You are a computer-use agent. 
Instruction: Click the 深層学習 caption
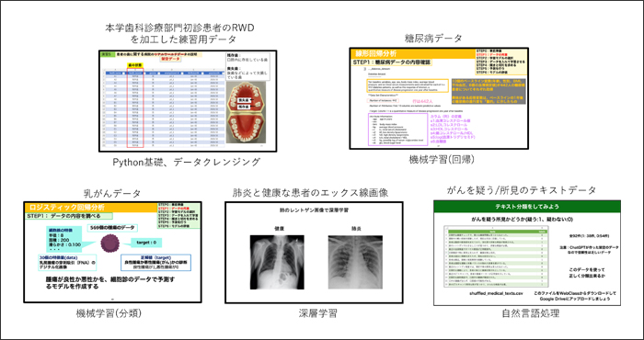(x=317, y=313)
